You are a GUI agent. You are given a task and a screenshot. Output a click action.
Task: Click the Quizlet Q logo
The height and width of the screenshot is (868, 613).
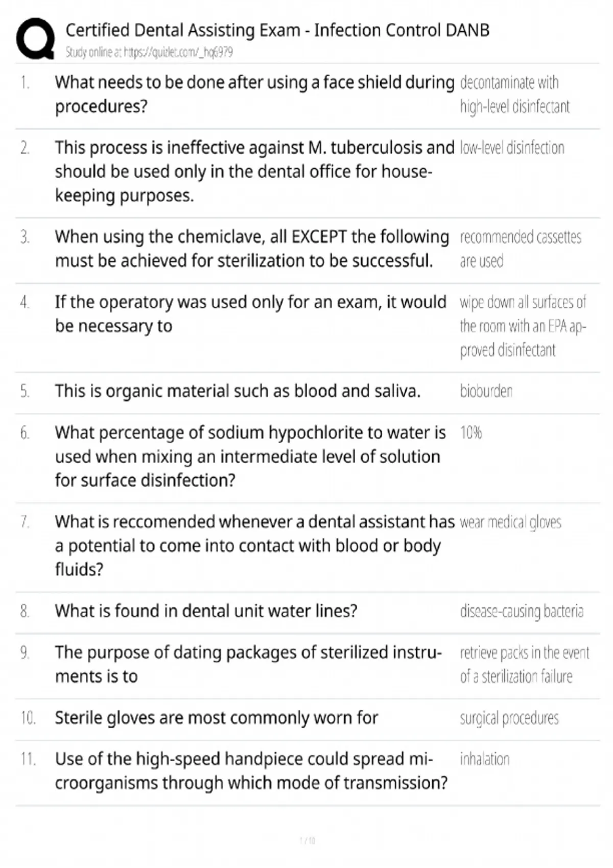coord(35,39)
